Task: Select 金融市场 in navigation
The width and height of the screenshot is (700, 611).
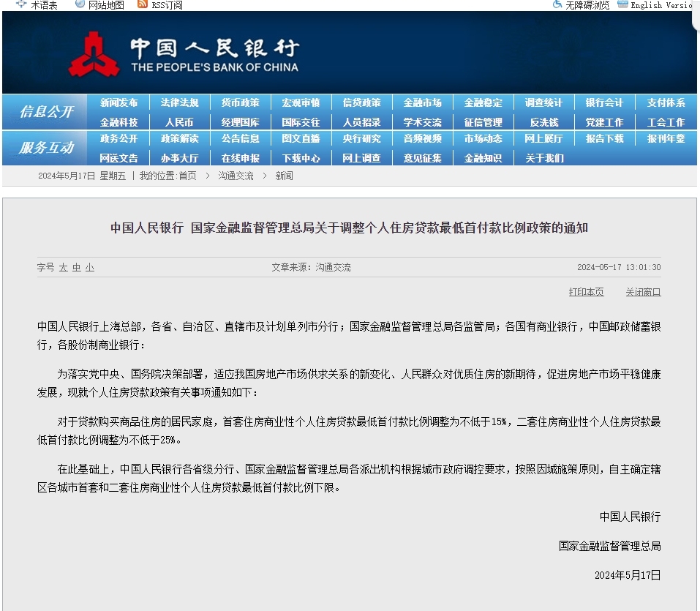Action: pos(422,102)
